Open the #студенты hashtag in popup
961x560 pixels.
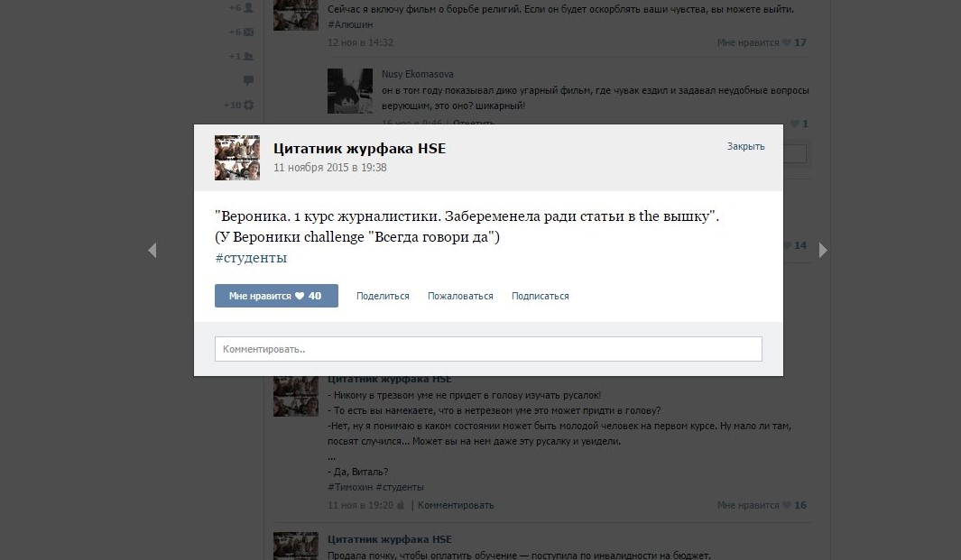tap(251, 258)
